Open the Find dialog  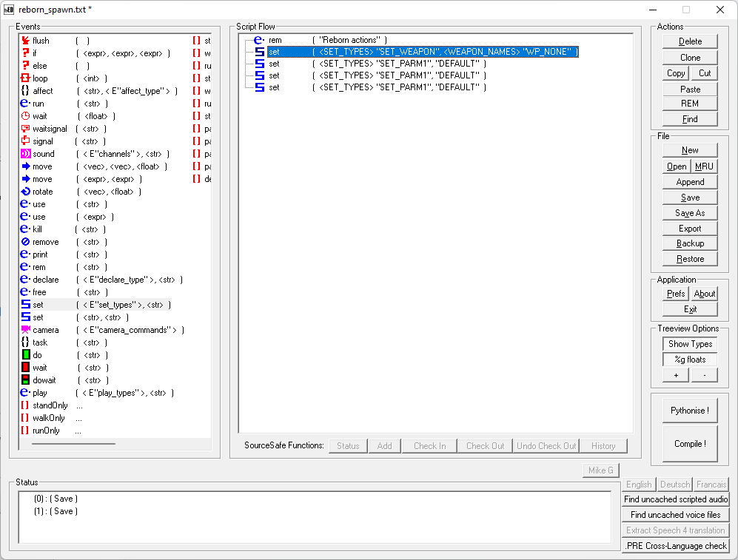690,119
